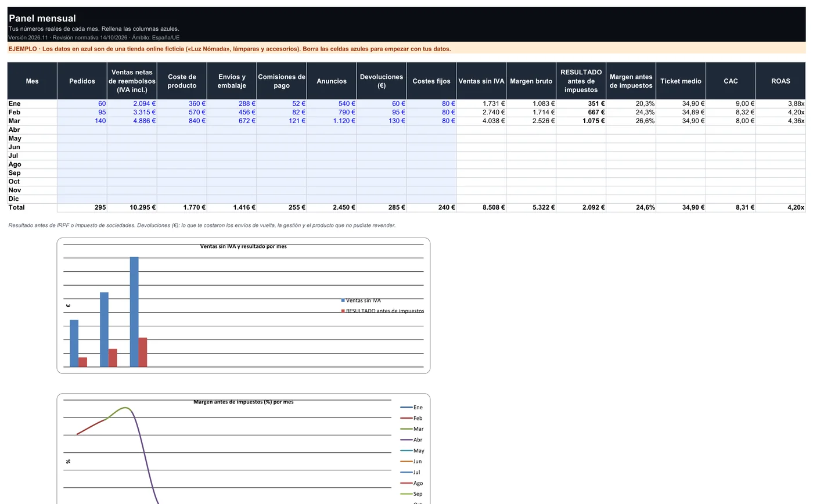This screenshot has height=504, width=813.
Task: Click the "Costes fijos" column header
Action: point(431,81)
